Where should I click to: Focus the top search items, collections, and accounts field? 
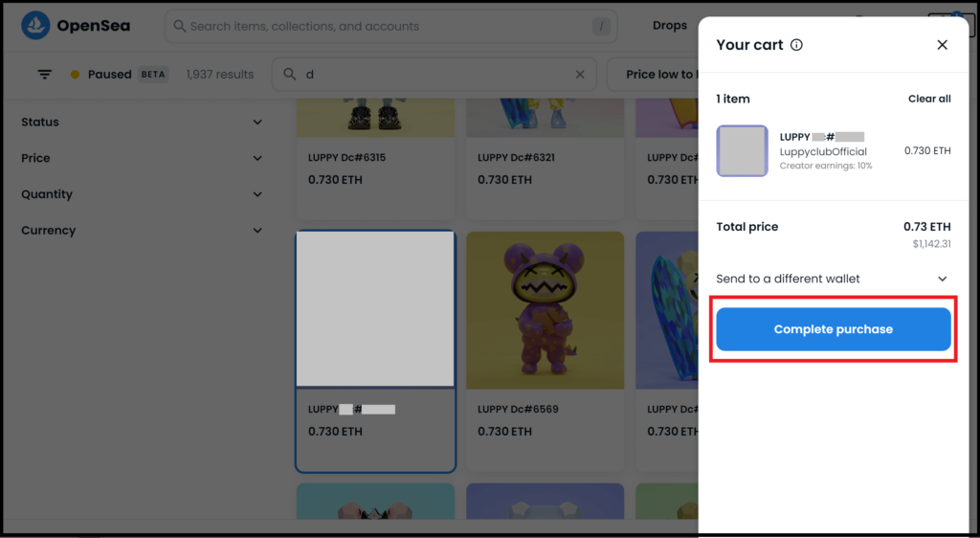coord(391,26)
